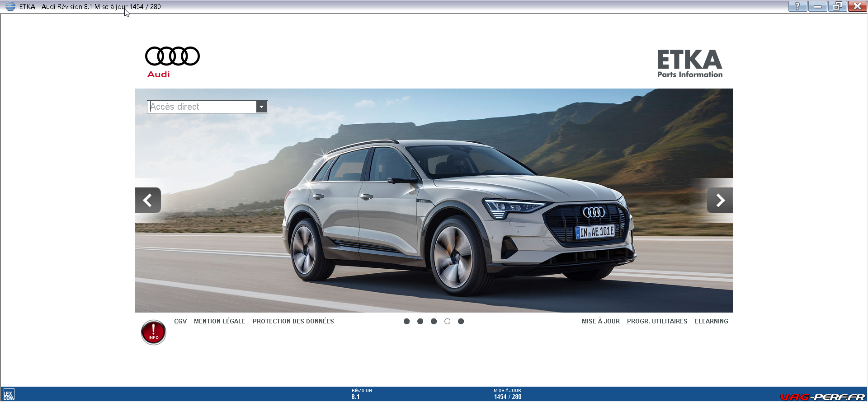This screenshot has height=402, width=868.
Task: Open PROGR. UTILITAIRES link
Action: 657,322
